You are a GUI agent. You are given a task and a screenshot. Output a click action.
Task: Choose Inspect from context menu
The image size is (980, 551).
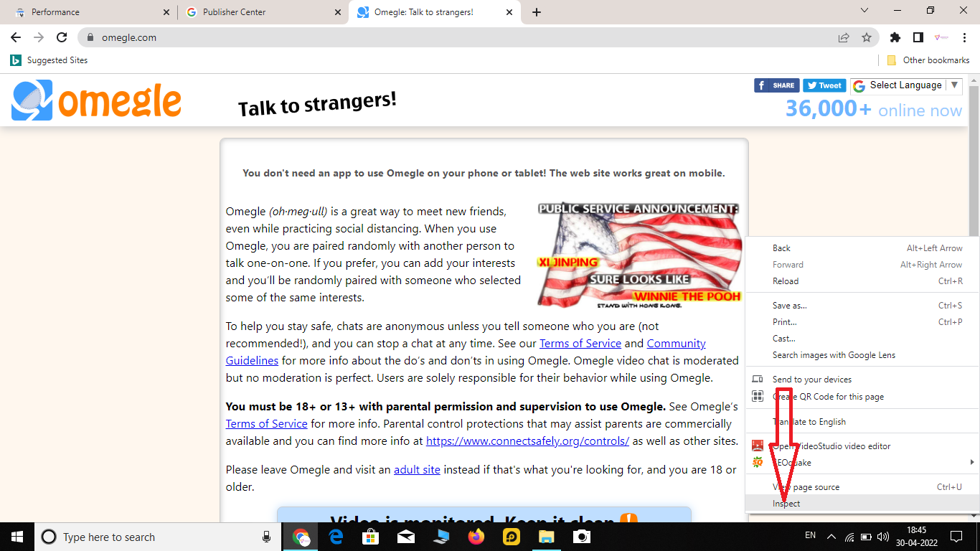[862, 504]
